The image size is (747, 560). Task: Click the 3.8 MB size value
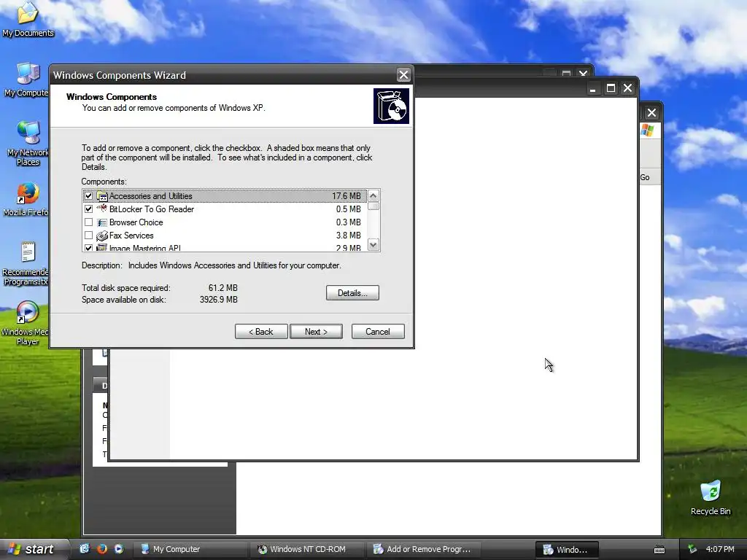pyautogui.click(x=348, y=236)
